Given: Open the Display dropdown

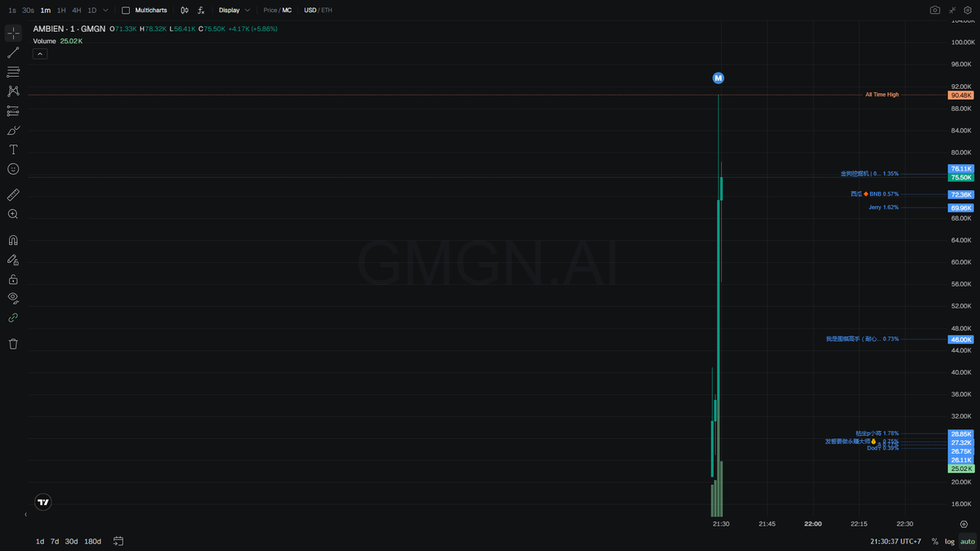Looking at the screenshot, I should [234, 11].
